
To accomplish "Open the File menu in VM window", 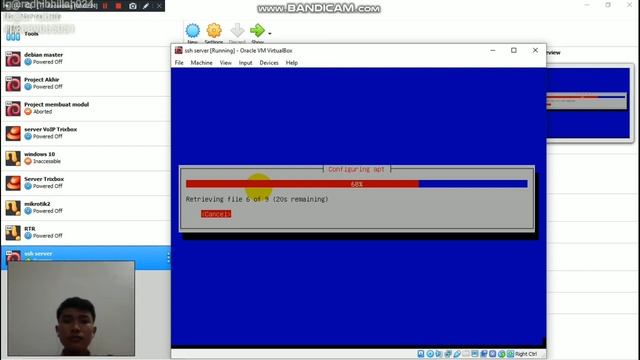I will point(179,63).
